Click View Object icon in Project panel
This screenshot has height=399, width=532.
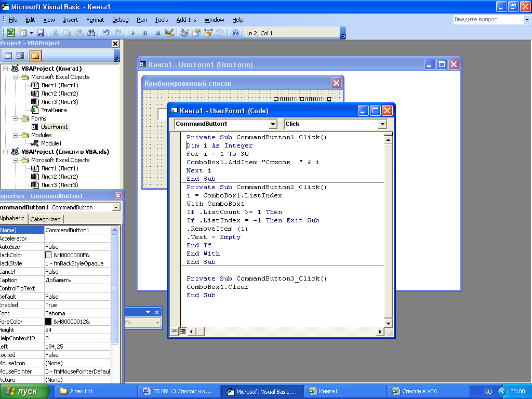pos(20,55)
